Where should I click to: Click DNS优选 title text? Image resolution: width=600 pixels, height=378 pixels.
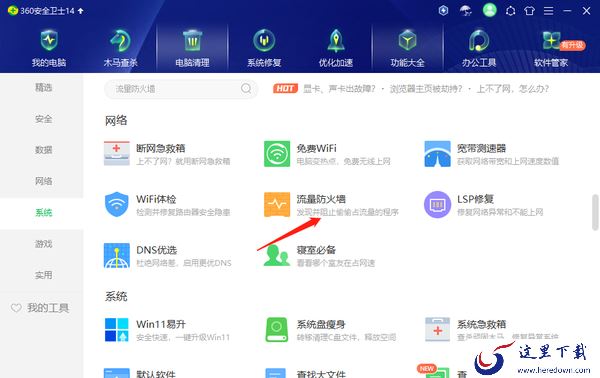click(157, 250)
